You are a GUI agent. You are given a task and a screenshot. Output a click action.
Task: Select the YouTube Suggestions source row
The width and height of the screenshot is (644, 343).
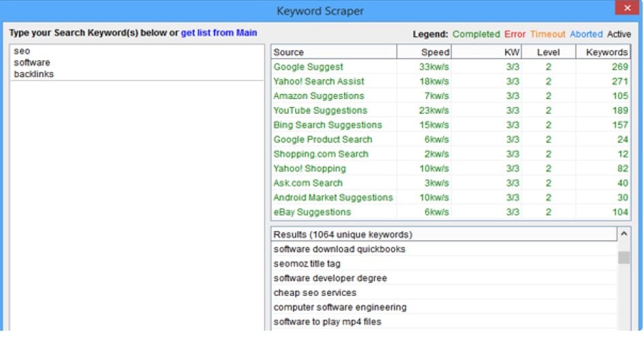[450, 110]
